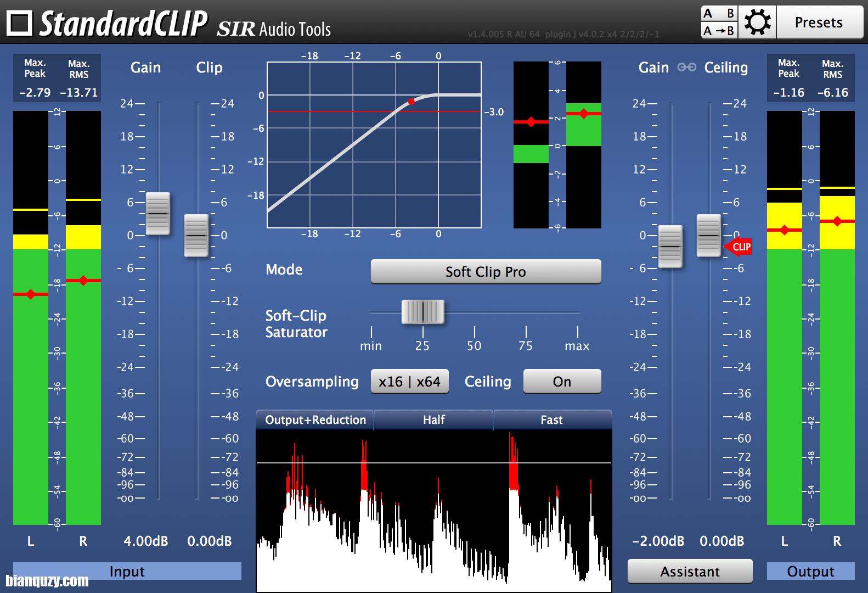The width and height of the screenshot is (868, 593).
Task: Open the Soft Clip Pro mode selector
Action: click(486, 272)
